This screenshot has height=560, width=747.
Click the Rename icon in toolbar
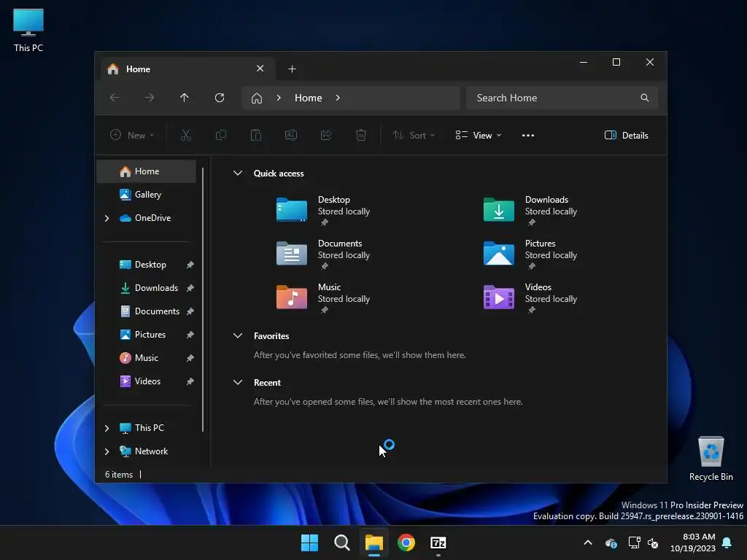[291, 135]
